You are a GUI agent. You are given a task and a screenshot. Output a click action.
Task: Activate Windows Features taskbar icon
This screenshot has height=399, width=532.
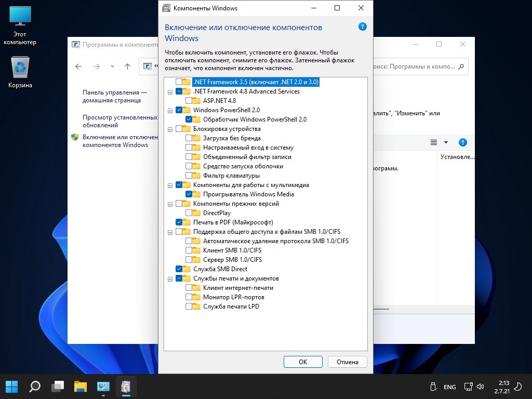(x=126, y=387)
